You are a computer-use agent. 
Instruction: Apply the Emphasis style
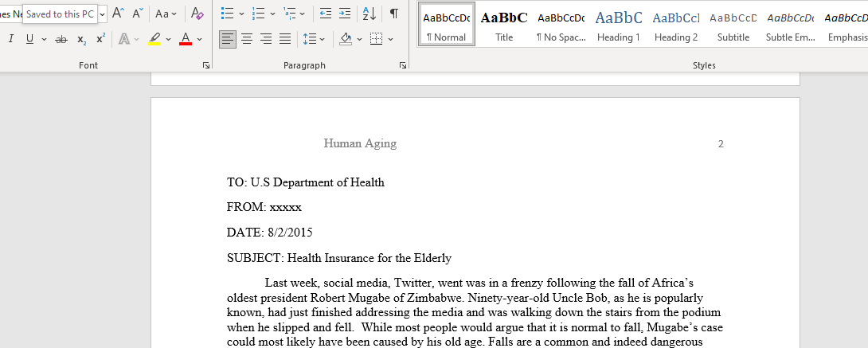846,25
